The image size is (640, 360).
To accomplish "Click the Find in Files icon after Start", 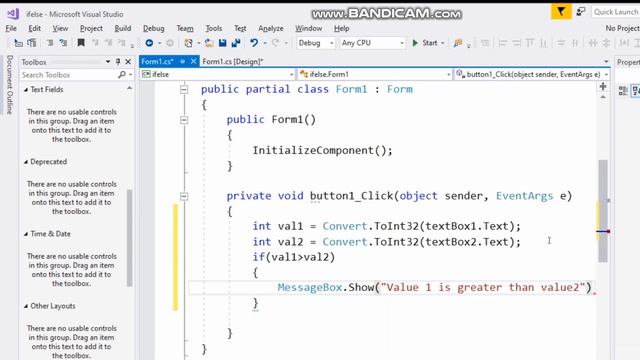I will (458, 43).
